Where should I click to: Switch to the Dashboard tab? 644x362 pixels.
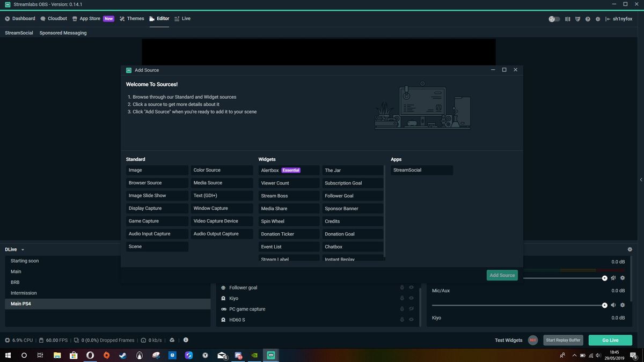point(23,18)
